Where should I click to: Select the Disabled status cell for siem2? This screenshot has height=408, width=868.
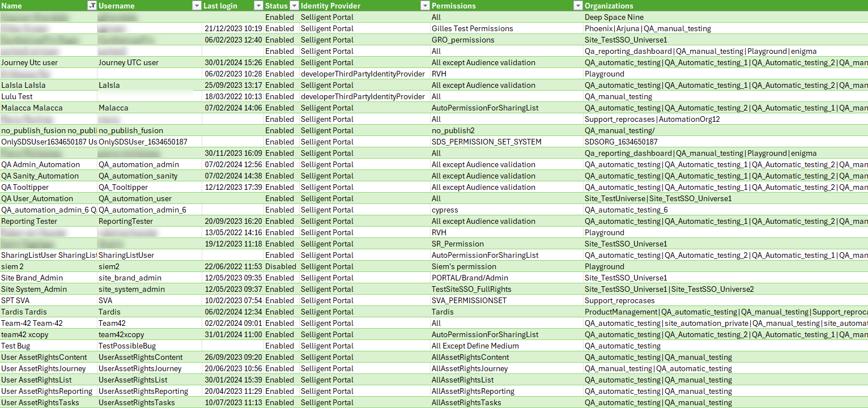point(280,266)
